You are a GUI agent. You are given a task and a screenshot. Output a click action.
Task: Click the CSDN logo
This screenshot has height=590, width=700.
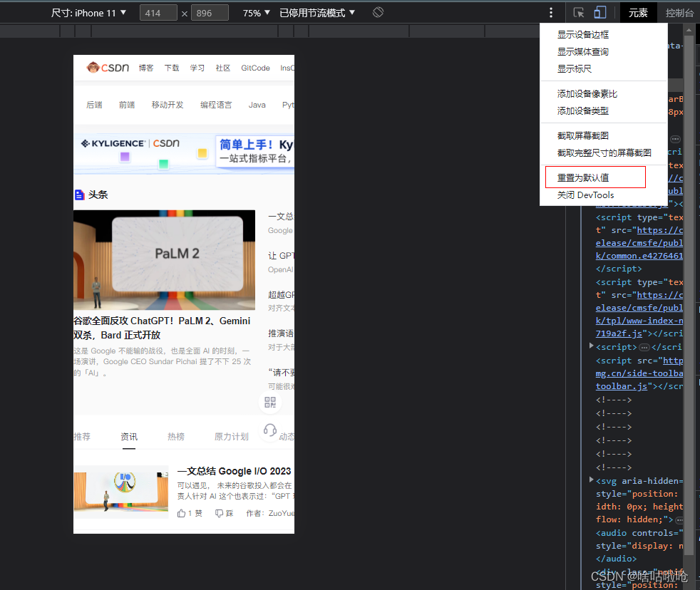(108, 68)
